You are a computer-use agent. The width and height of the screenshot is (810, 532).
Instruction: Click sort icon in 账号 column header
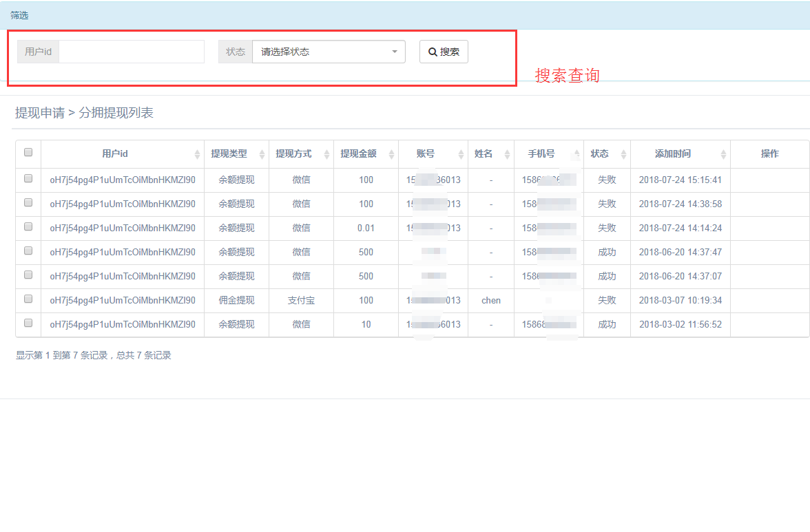pyautogui.click(x=461, y=154)
